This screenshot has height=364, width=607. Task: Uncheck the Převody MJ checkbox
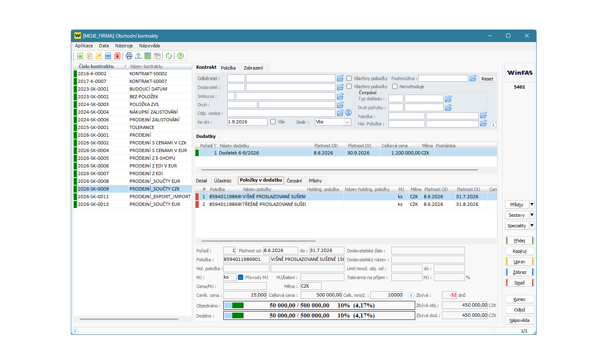coord(240,277)
